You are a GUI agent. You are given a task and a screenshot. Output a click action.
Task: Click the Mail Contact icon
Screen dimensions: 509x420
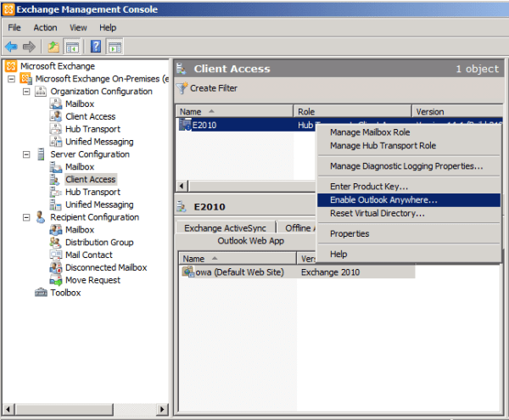click(56, 255)
